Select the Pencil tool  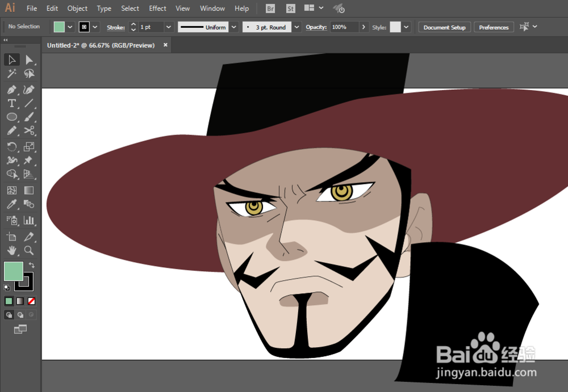coord(11,130)
